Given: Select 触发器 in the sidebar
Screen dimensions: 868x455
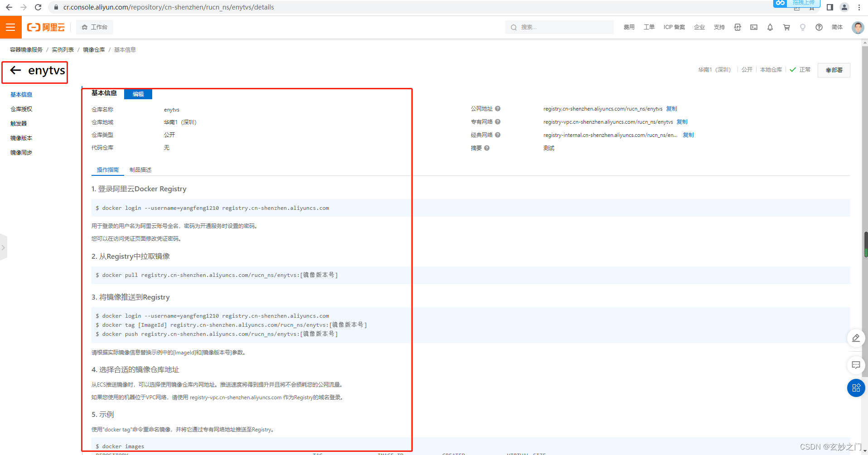Looking at the screenshot, I should tap(19, 124).
